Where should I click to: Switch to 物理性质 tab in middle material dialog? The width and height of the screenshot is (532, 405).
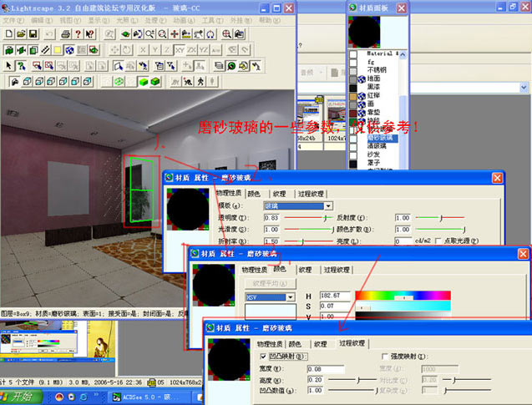click(254, 270)
